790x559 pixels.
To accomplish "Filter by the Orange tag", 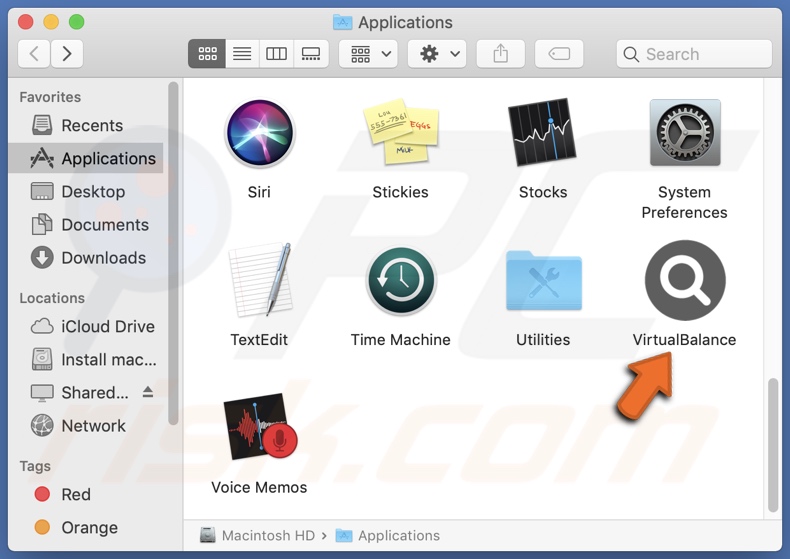I will 86,527.
